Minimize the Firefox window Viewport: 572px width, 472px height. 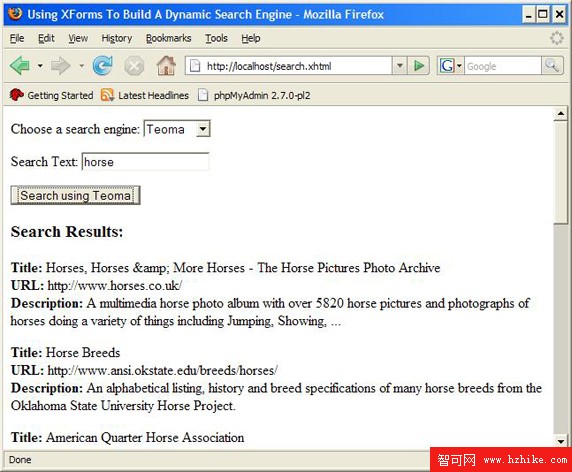coord(529,15)
